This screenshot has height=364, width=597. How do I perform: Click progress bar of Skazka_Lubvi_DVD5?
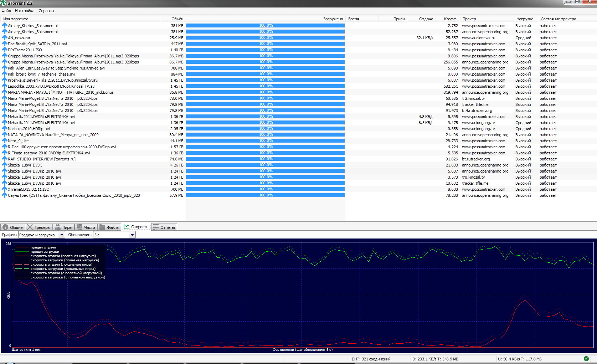(265, 165)
